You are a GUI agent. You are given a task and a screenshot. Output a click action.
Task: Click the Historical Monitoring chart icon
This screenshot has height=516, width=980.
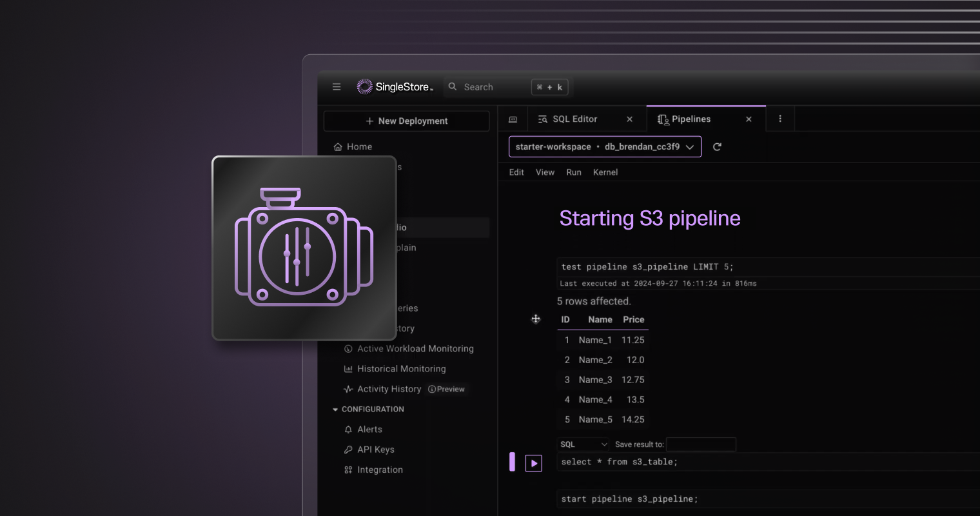348,368
